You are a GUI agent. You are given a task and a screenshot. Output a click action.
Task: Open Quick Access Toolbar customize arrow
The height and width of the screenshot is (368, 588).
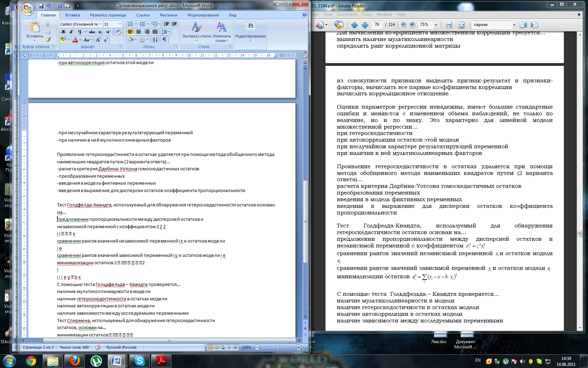tap(78, 6)
